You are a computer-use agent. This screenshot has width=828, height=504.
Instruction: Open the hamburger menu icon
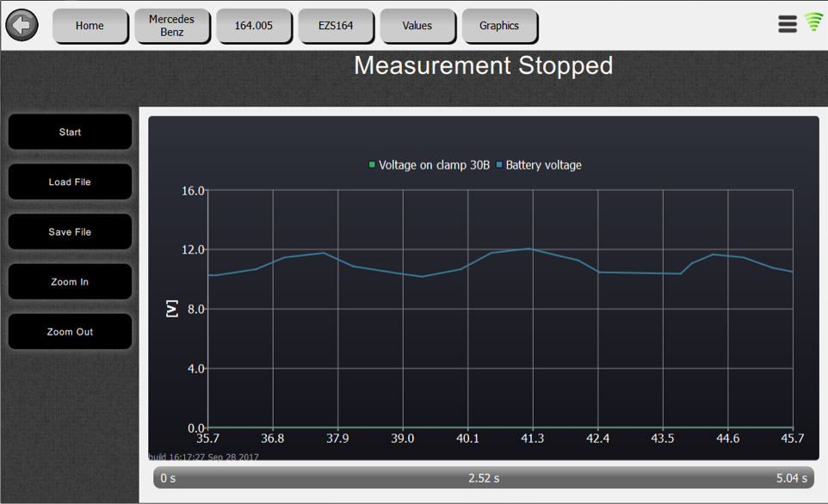tap(788, 24)
